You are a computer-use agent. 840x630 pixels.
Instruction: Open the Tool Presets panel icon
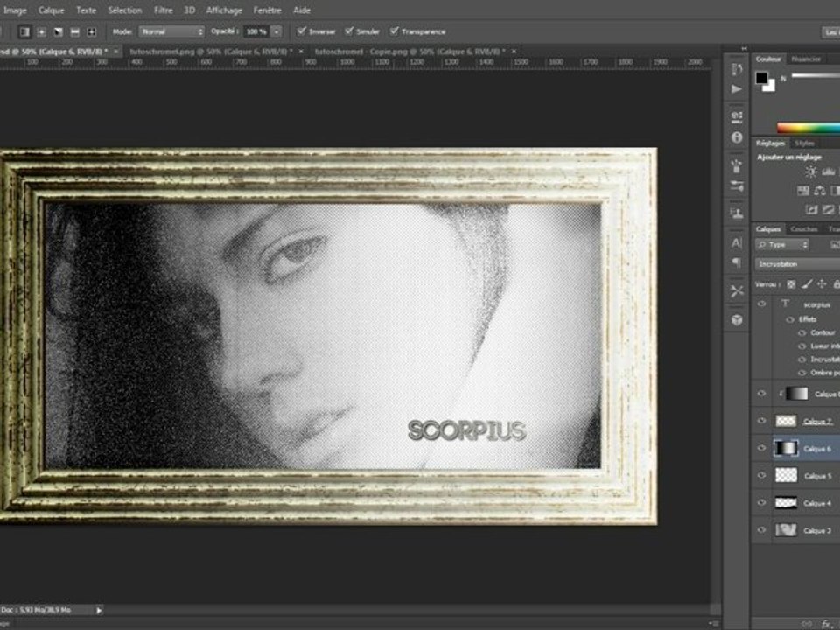click(737, 291)
